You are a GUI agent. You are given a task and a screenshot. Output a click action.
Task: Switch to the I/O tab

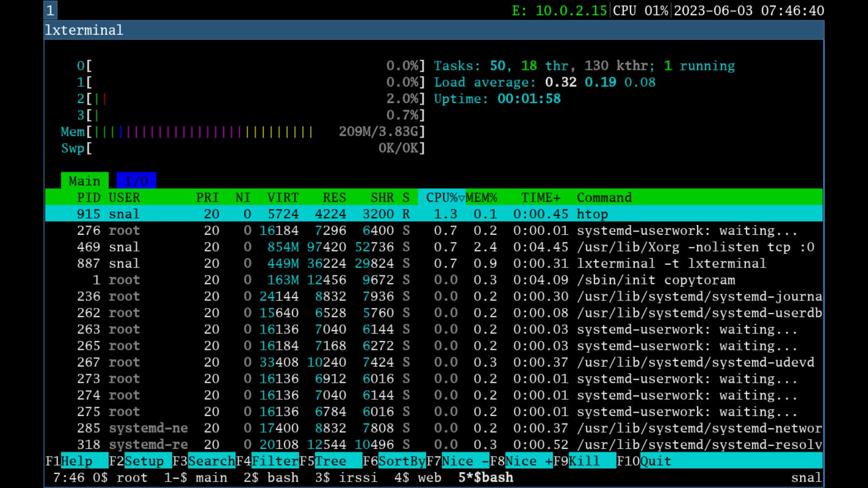click(136, 181)
